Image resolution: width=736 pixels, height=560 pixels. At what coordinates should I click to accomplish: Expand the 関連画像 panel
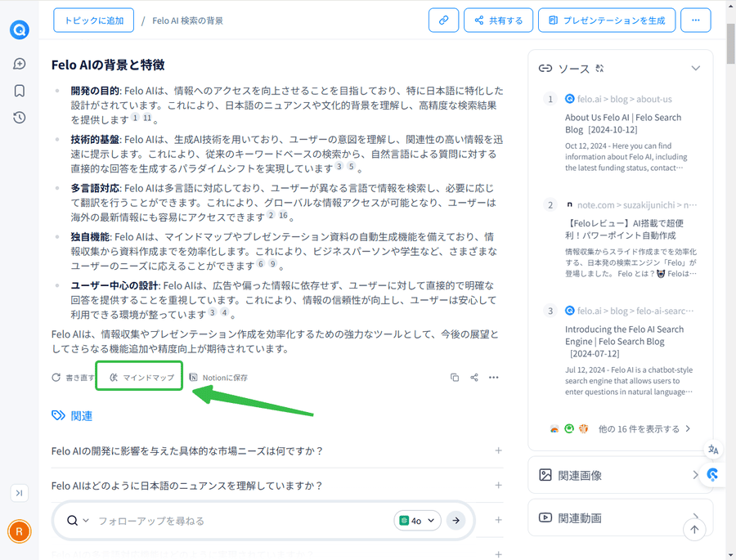pos(620,475)
